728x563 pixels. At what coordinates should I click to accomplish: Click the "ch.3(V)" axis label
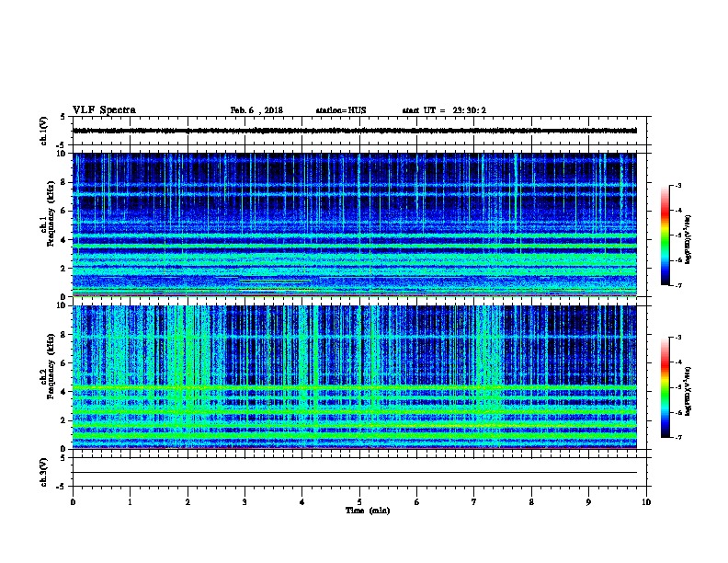coord(43,473)
